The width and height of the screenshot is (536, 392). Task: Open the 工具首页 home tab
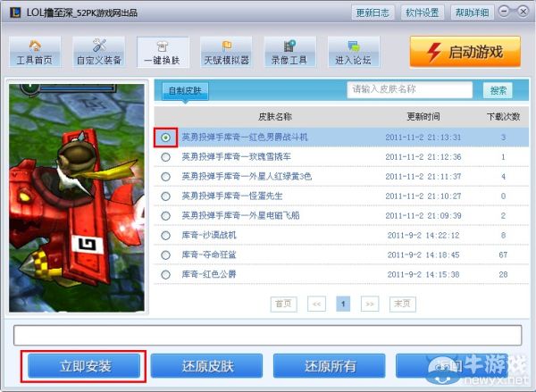[35, 53]
